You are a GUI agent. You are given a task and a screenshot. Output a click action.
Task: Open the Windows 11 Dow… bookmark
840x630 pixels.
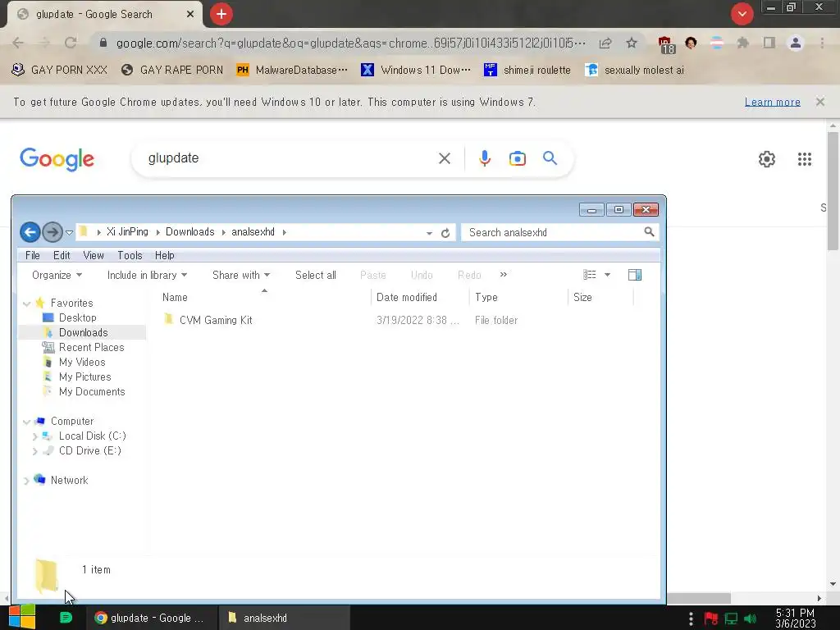[416, 70]
